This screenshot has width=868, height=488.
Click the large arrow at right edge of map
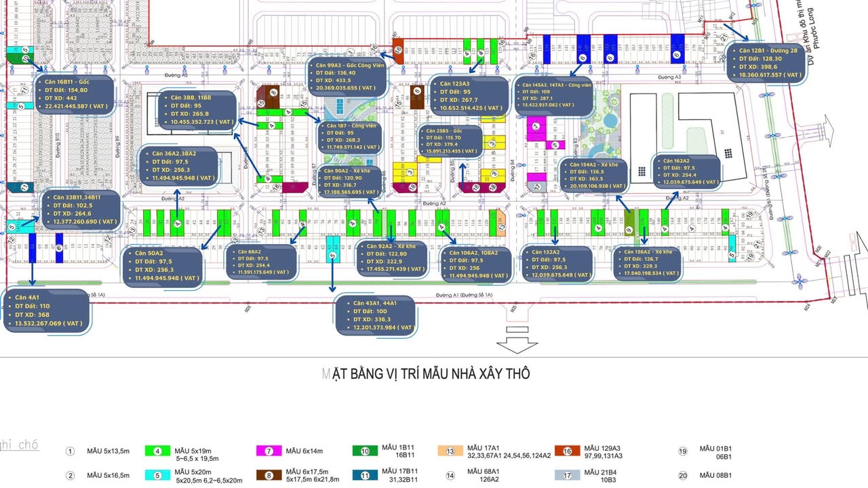pyautogui.click(x=827, y=129)
